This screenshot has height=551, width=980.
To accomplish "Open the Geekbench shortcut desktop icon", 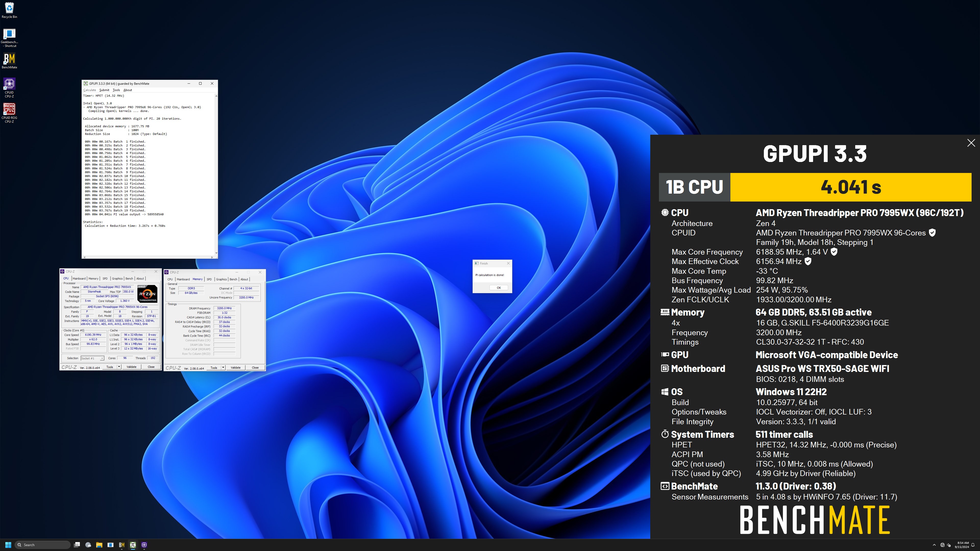I will [x=9, y=38].
